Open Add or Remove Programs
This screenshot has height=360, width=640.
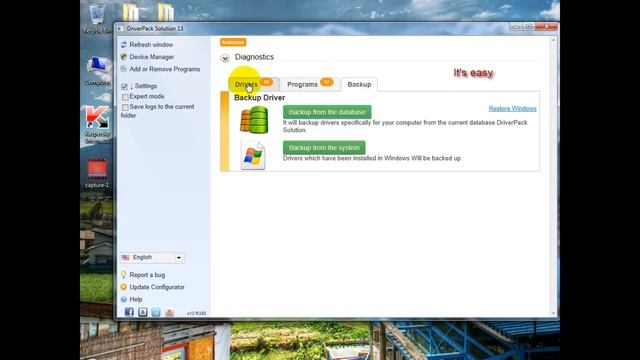tap(164, 69)
